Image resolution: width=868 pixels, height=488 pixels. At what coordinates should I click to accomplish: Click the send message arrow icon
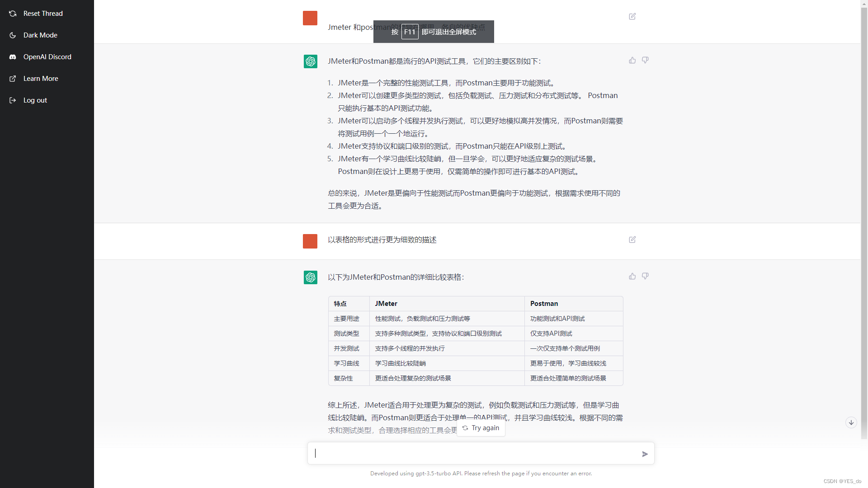click(x=645, y=454)
